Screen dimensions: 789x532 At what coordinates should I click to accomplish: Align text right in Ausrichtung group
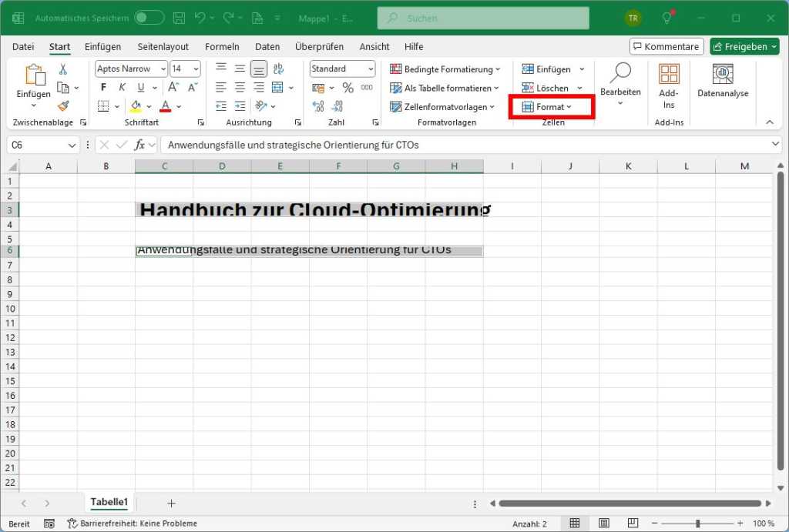point(259,88)
